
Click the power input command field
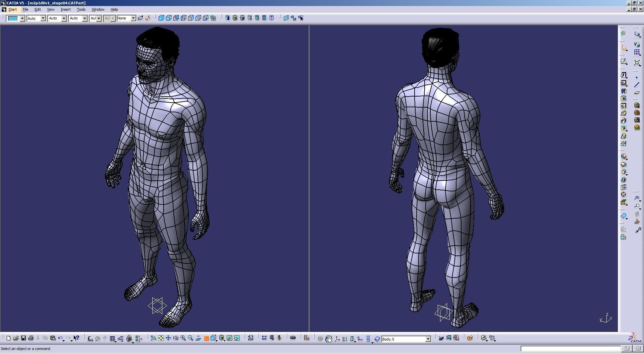pos(571,349)
